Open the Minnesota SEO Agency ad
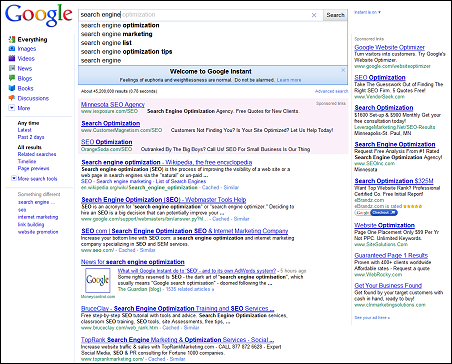The height and width of the screenshot is (364, 452). pyautogui.click(x=113, y=104)
